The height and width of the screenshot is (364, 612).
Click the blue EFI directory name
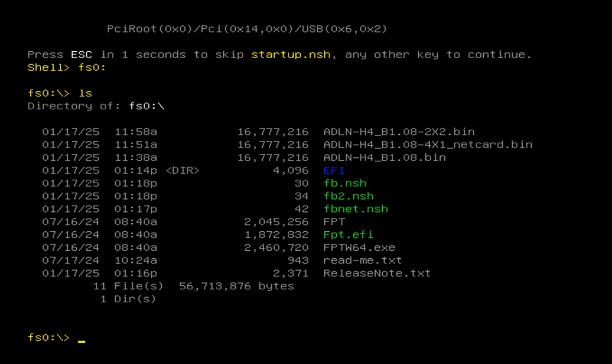334,170
